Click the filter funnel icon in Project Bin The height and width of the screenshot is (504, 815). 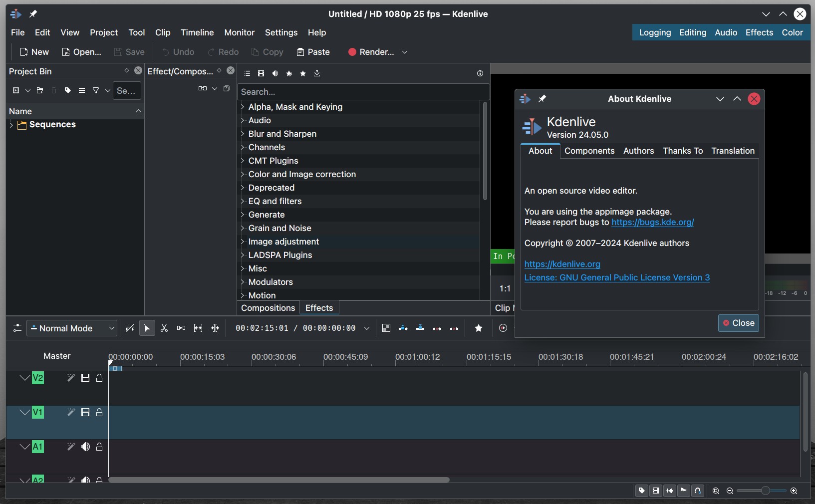click(x=96, y=90)
